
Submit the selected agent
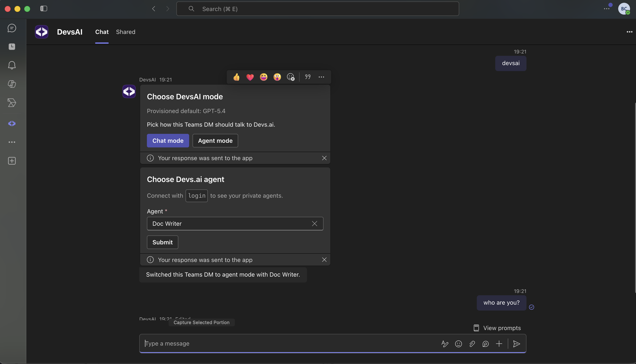click(162, 242)
